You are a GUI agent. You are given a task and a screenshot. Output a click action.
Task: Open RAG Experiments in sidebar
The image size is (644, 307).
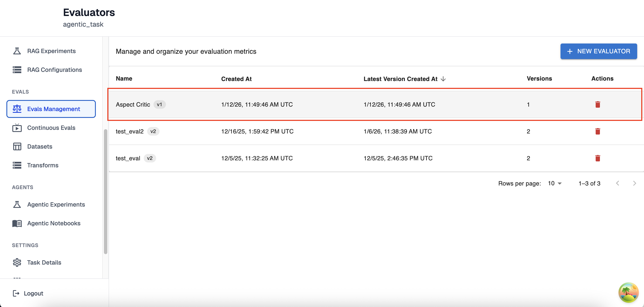(51, 51)
